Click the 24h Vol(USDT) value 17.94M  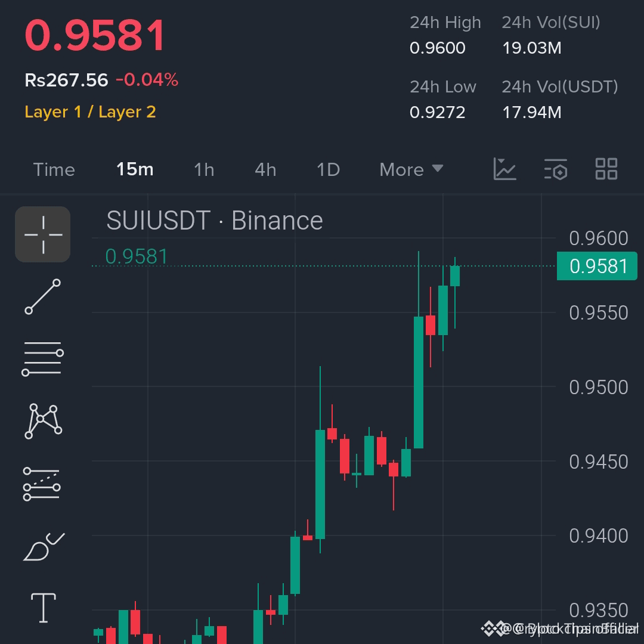point(532,112)
